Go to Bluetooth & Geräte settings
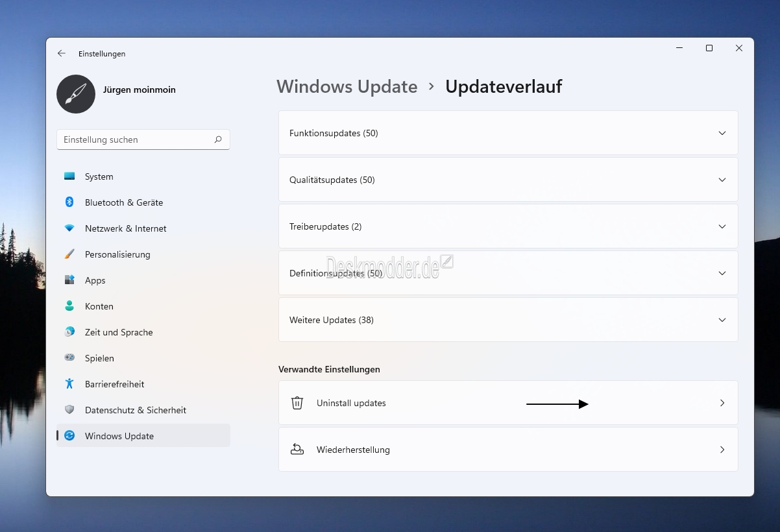This screenshot has width=780, height=532. click(143, 202)
